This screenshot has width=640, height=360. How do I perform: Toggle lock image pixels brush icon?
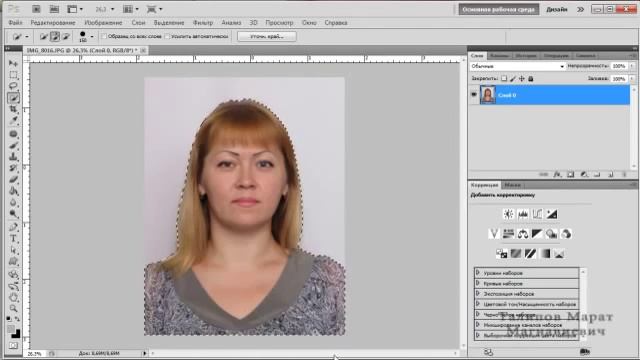[x=513, y=78]
